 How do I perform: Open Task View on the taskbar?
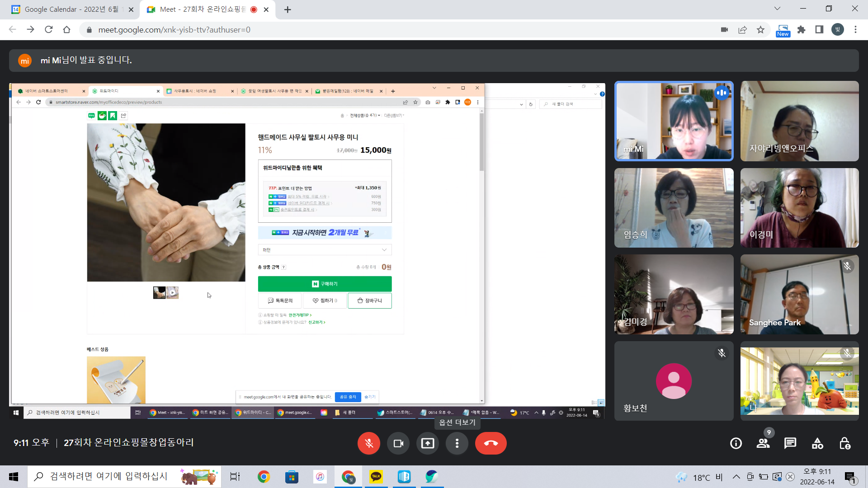[x=235, y=477]
